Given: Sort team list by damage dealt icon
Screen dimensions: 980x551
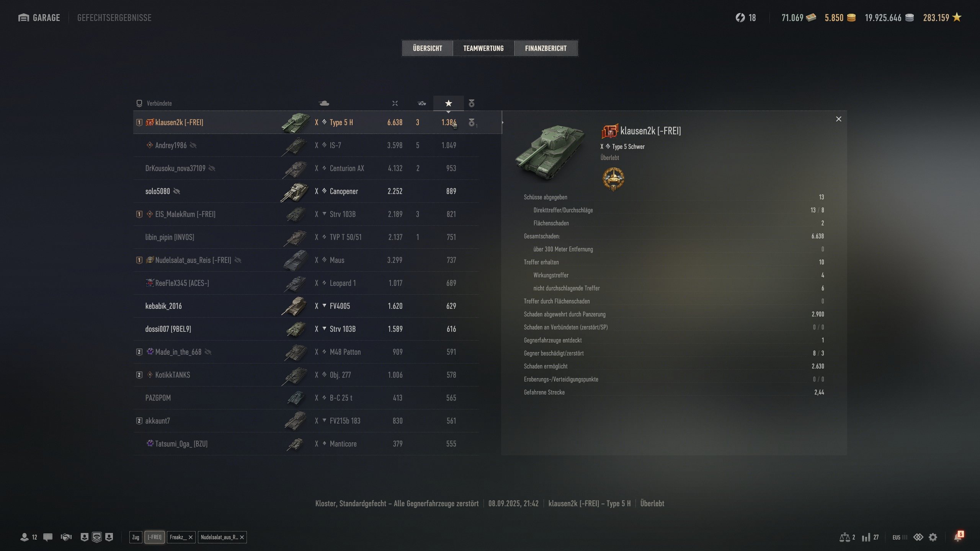Looking at the screenshot, I should 395,103.
